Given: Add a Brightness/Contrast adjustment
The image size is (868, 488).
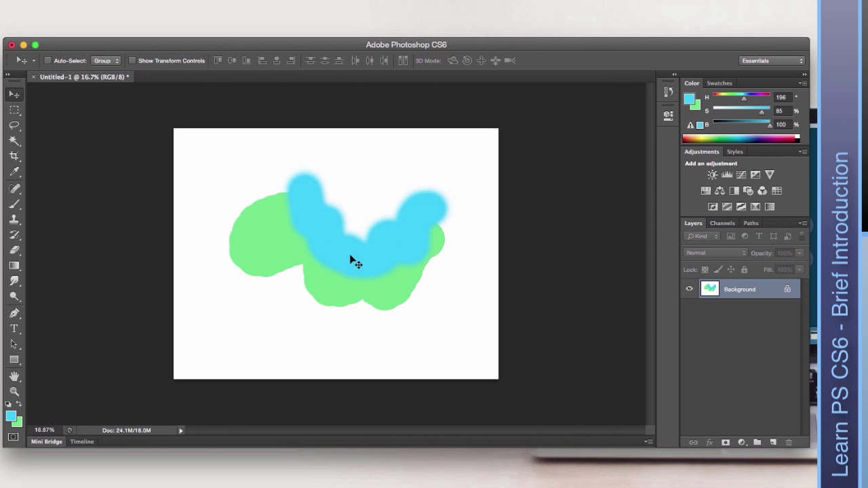Looking at the screenshot, I should (712, 175).
